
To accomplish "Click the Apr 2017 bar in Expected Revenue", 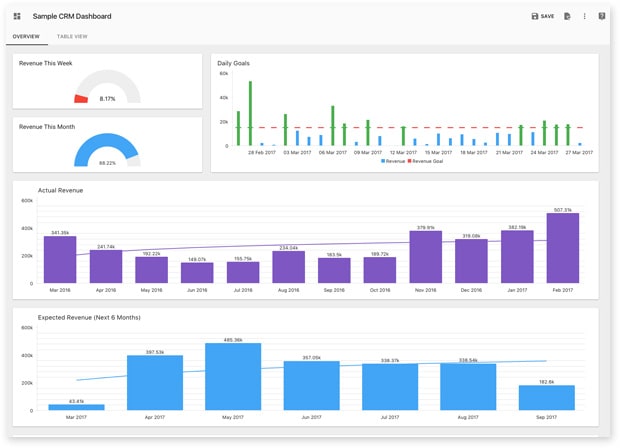I will [155, 383].
